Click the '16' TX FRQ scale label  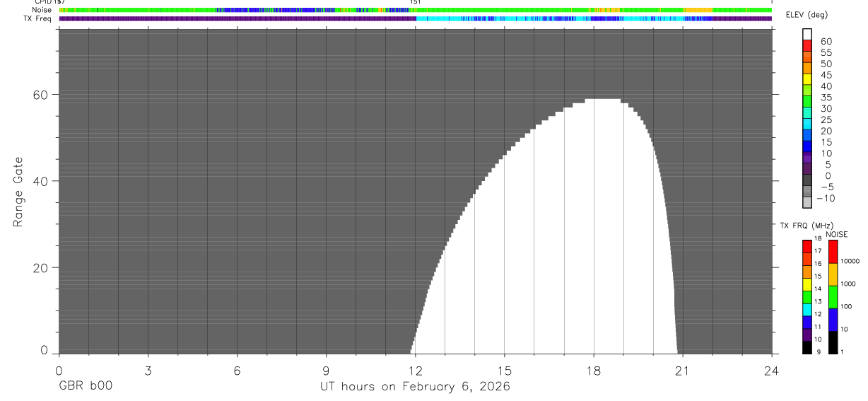point(818,264)
